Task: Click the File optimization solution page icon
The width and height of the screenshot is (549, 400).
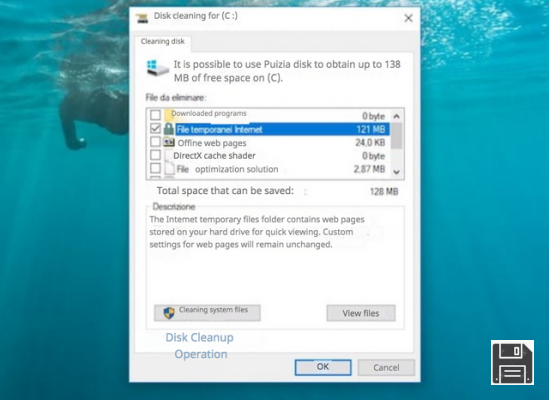Action: [169, 169]
